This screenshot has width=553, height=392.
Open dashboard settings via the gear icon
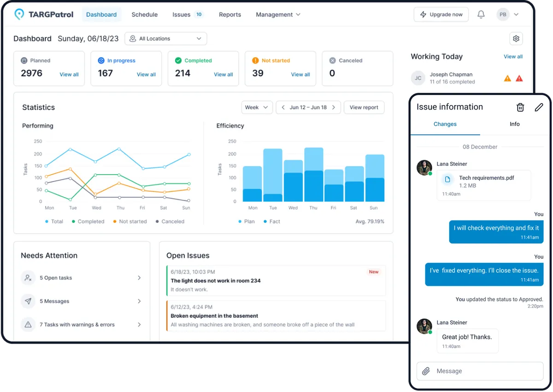(x=516, y=39)
